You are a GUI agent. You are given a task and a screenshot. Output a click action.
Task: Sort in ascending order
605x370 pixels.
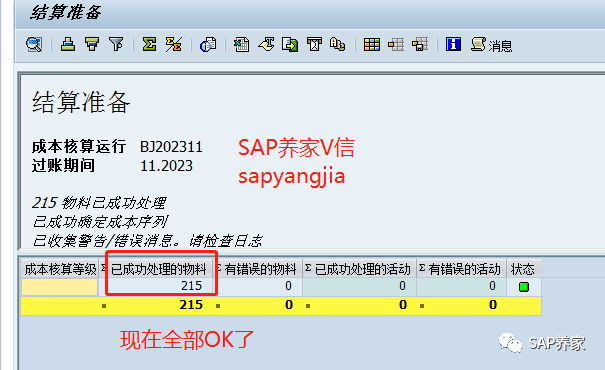pos(68,44)
